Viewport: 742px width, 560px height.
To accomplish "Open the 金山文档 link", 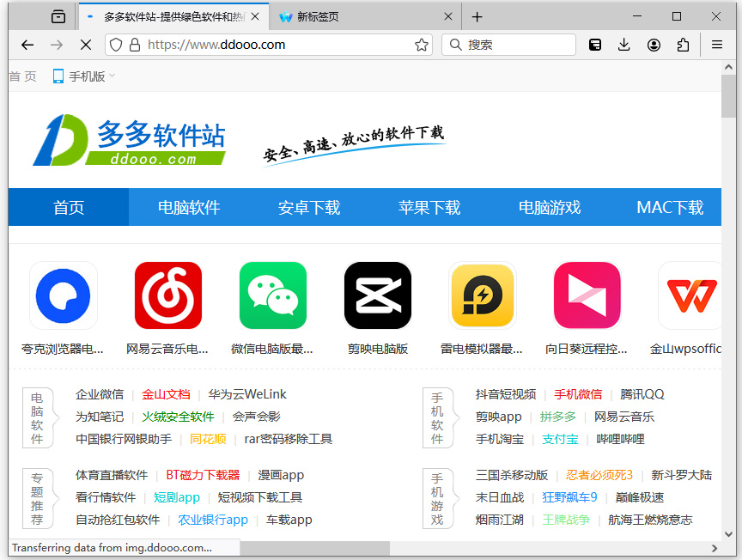I will click(x=166, y=394).
